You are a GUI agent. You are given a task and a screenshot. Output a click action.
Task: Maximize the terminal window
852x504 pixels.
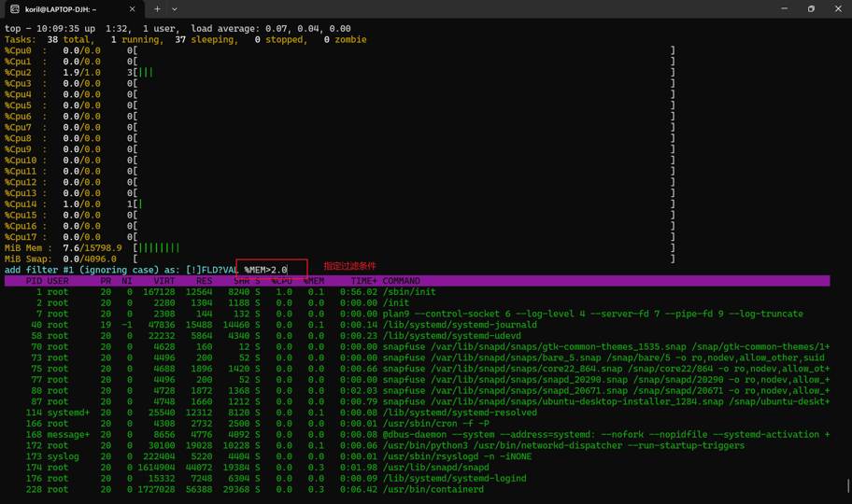(x=811, y=8)
